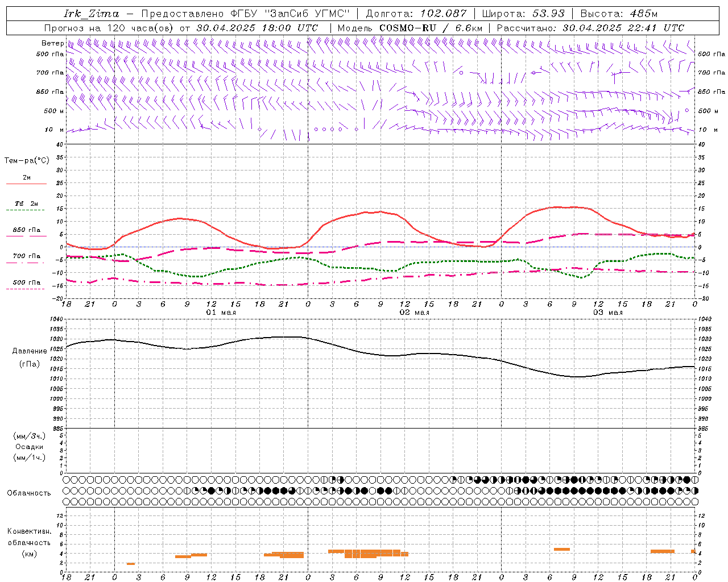
Task: Click the (мм/1ч.) precipitation unit label
Action: pyautogui.click(x=30, y=458)
